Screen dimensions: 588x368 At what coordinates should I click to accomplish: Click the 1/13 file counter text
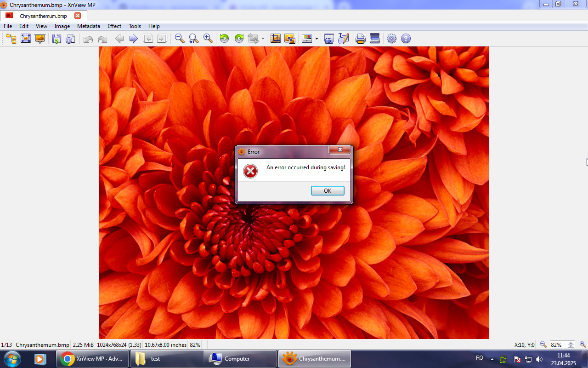[6, 345]
